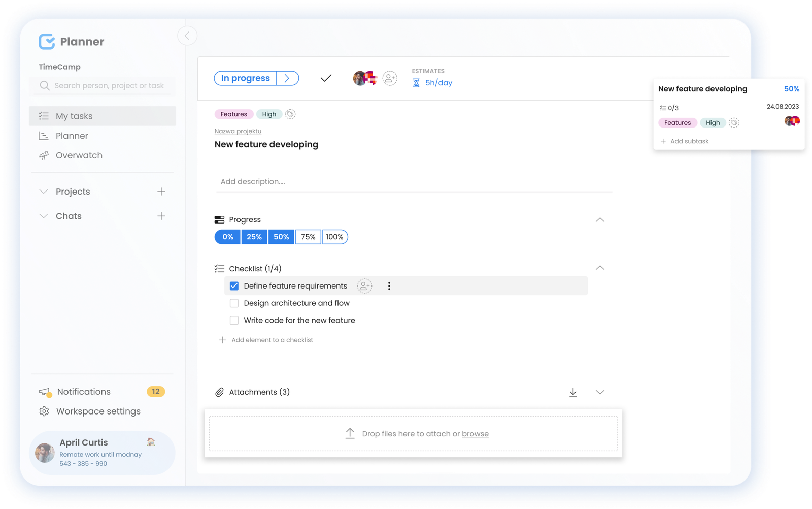Set progress to 75%

point(308,237)
